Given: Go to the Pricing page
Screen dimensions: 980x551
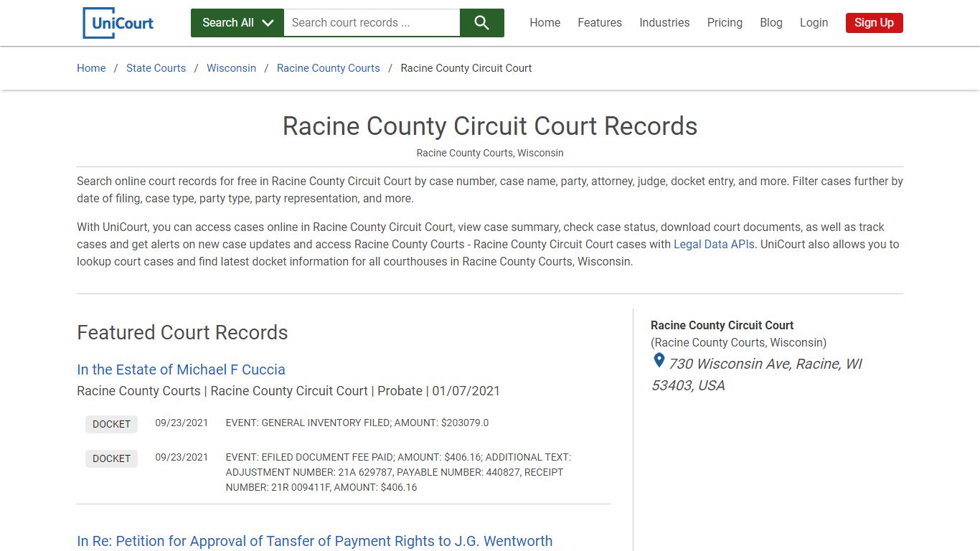Looking at the screenshot, I should click(725, 23).
